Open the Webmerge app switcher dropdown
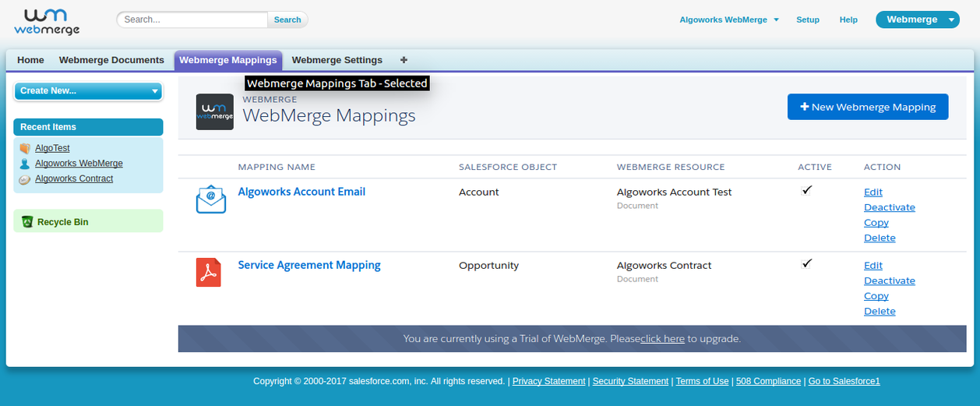The width and height of the screenshot is (980, 406). (x=917, y=19)
